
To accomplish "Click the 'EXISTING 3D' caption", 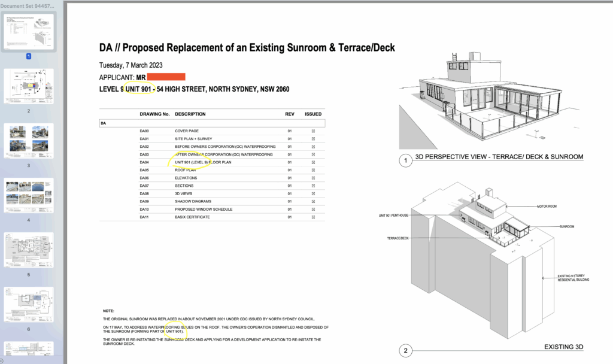I will coord(564,347).
